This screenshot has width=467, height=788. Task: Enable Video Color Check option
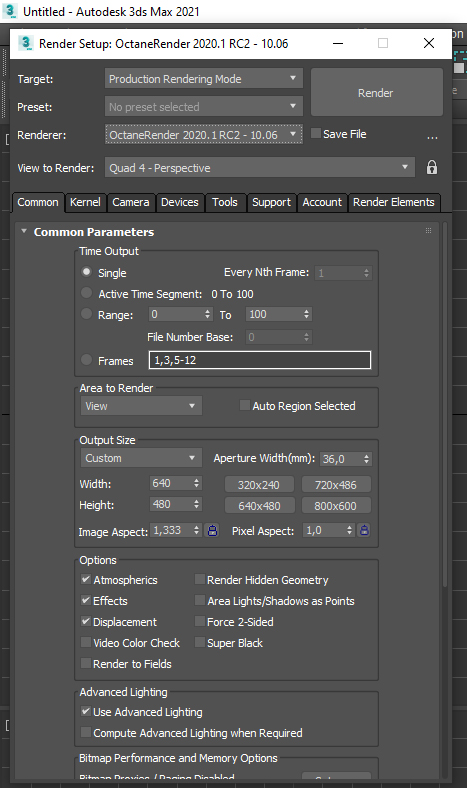(86, 643)
